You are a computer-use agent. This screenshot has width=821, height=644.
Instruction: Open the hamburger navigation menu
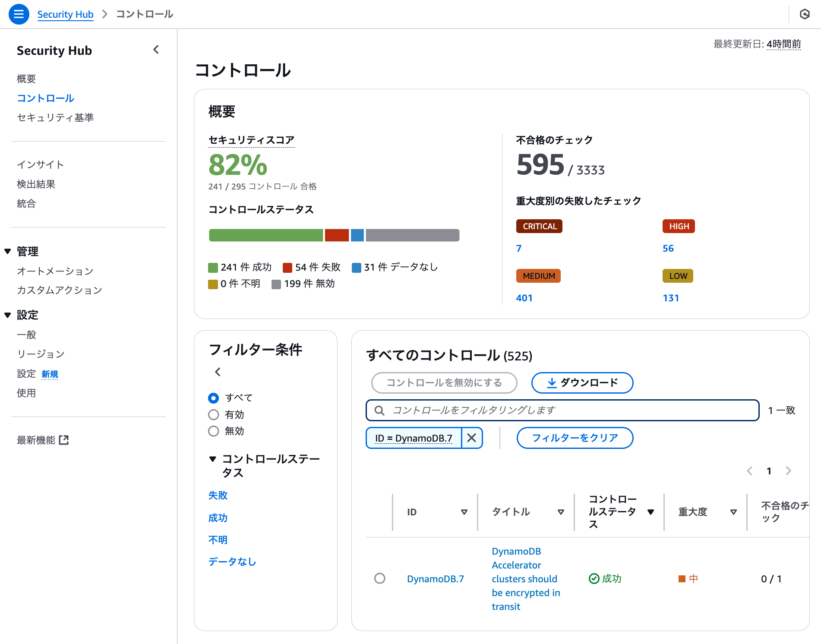pyautogui.click(x=19, y=14)
